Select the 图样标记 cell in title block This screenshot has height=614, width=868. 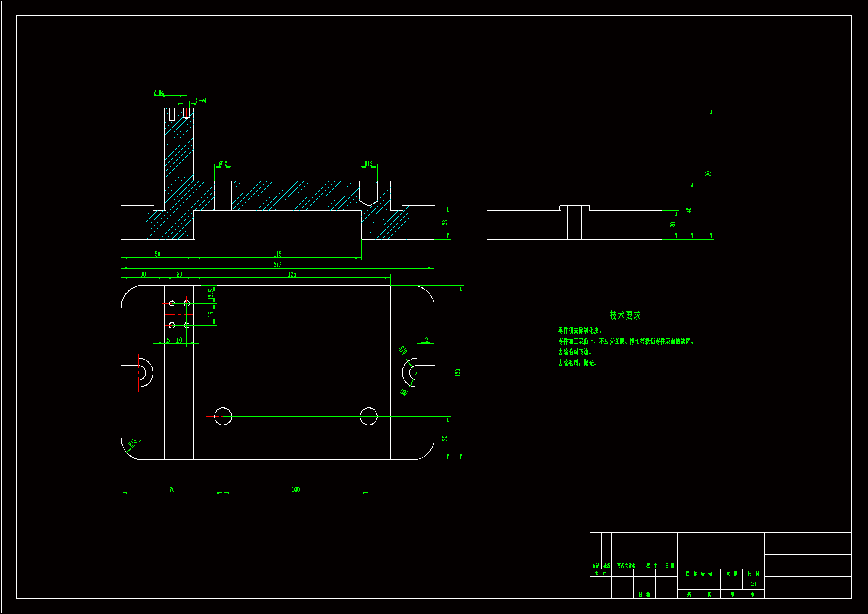click(699, 574)
